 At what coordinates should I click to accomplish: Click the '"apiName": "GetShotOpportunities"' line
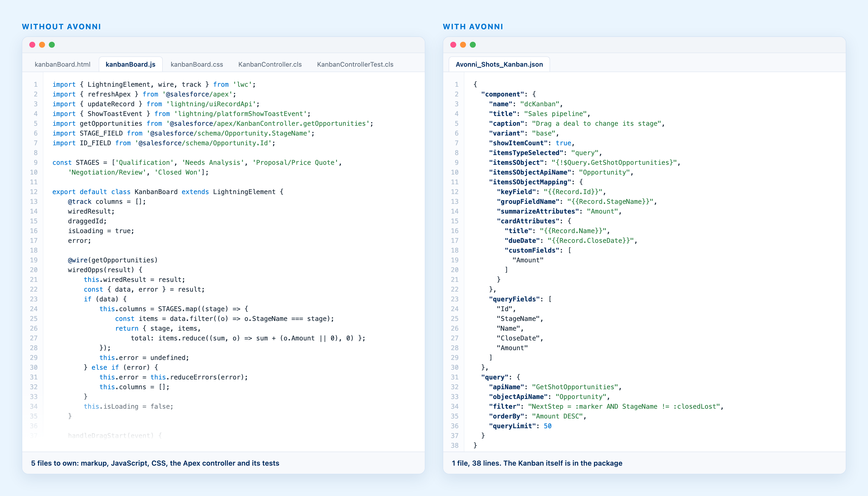point(555,387)
